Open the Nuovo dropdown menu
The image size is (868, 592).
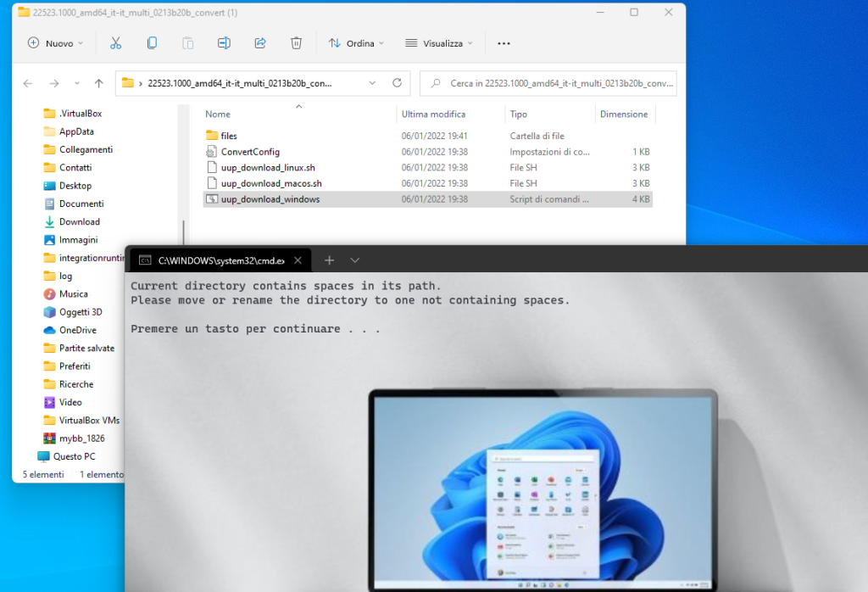(x=56, y=42)
